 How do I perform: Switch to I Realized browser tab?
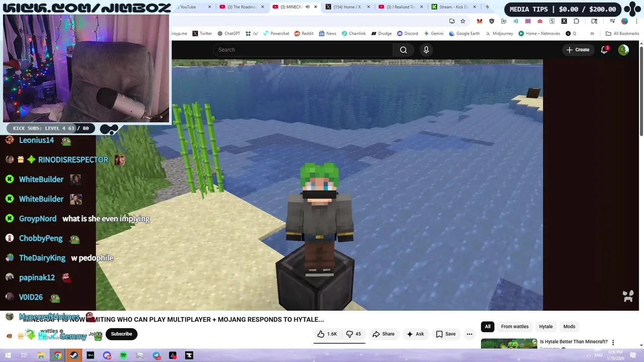400,7
